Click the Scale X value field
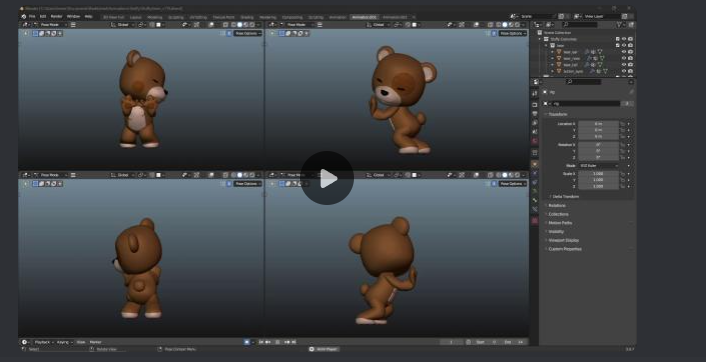 (598, 174)
